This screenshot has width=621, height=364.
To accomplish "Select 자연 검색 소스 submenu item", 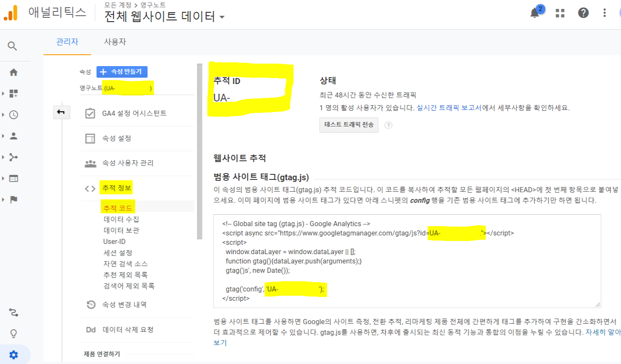I will (x=126, y=264).
